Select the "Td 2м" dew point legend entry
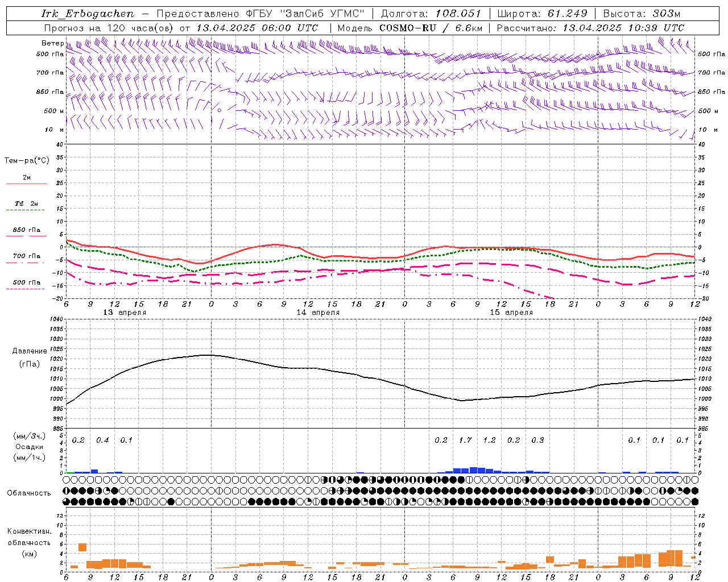This screenshot has width=728, height=582. point(27,203)
